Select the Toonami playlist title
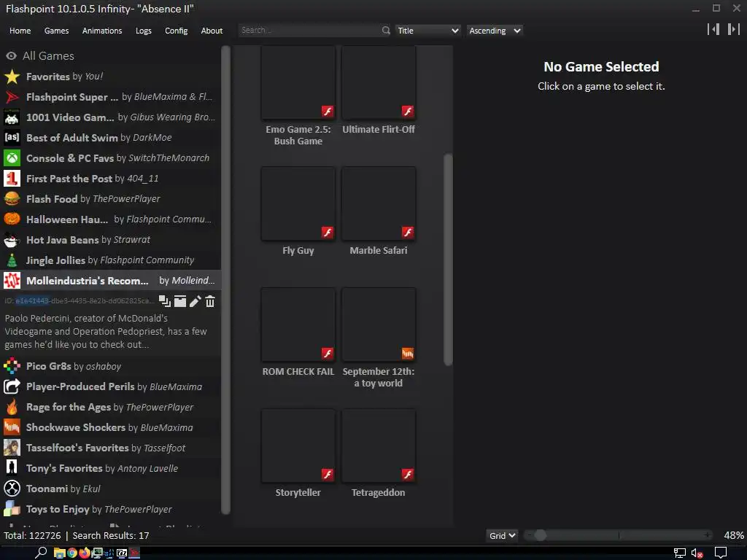The image size is (747, 560). pyautogui.click(x=47, y=489)
